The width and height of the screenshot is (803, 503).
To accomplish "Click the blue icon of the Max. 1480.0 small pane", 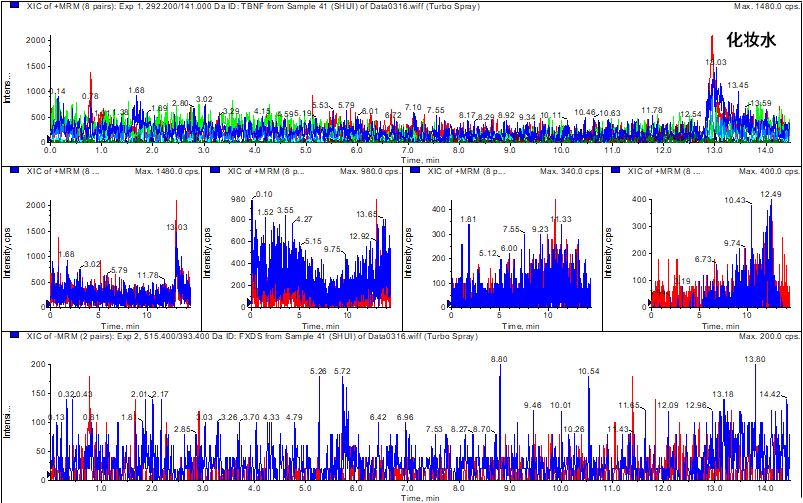I will [x=8, y=171].
